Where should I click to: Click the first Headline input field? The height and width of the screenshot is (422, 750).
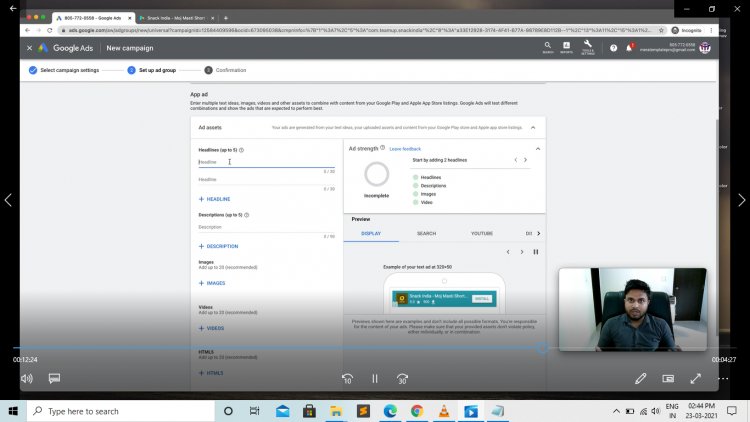pos(265,162)
